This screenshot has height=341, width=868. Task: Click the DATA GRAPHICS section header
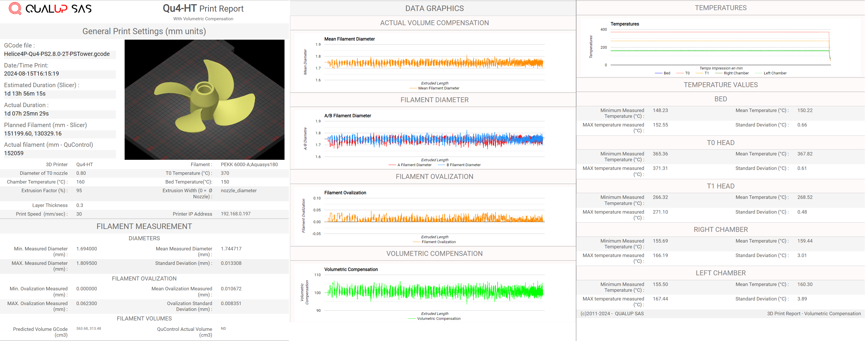434,8
